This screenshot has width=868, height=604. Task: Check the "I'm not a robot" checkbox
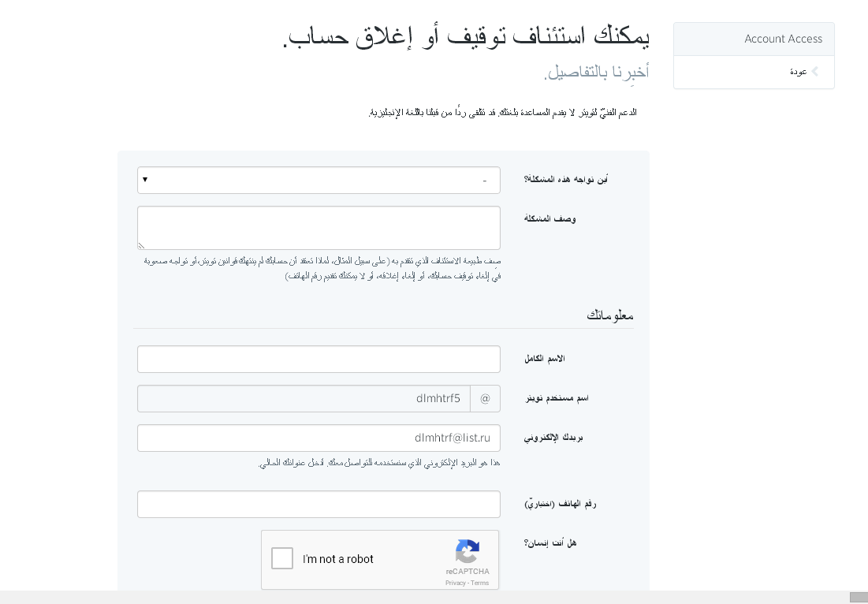[282, 558]
